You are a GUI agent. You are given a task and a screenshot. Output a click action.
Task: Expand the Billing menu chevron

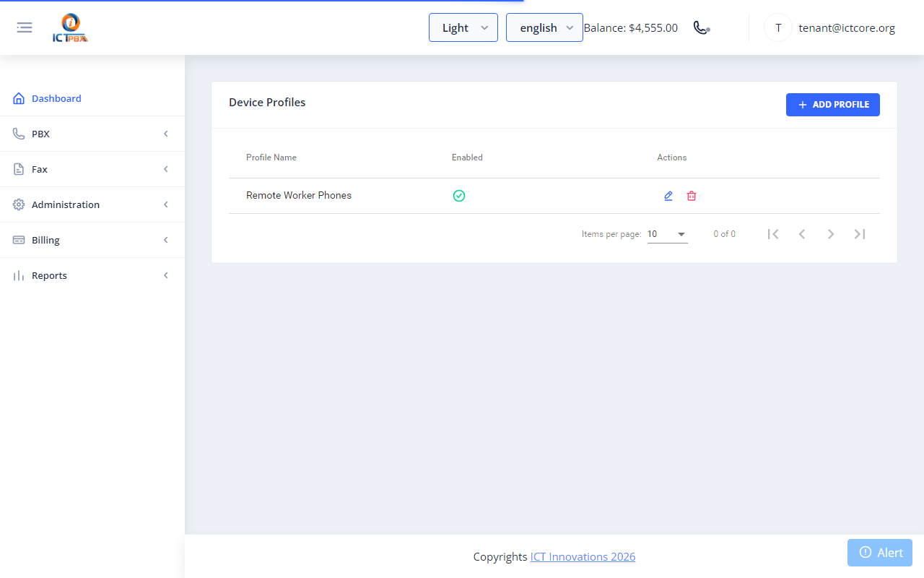[x=166, y=240]
